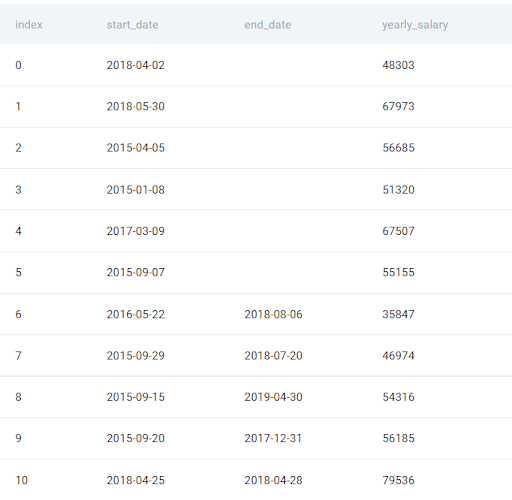Select salary value 48303
The width and height of the screenshot is (512, 500).
click(x=398, y=65)
